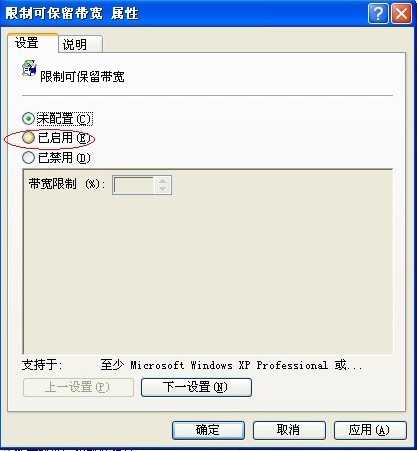Image resolution: width=417 pixels, height=451 pixels.
Task: Increase bandwidth limit with the up arrow
Action: point(163,181)
